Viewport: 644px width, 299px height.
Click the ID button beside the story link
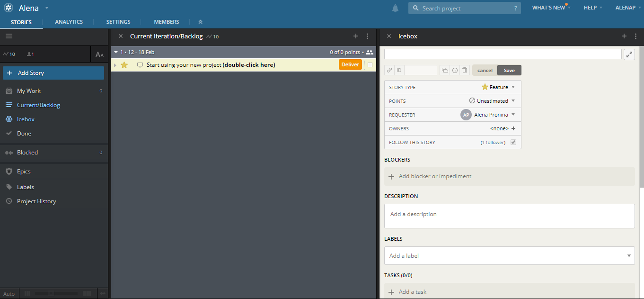[399, 70]
